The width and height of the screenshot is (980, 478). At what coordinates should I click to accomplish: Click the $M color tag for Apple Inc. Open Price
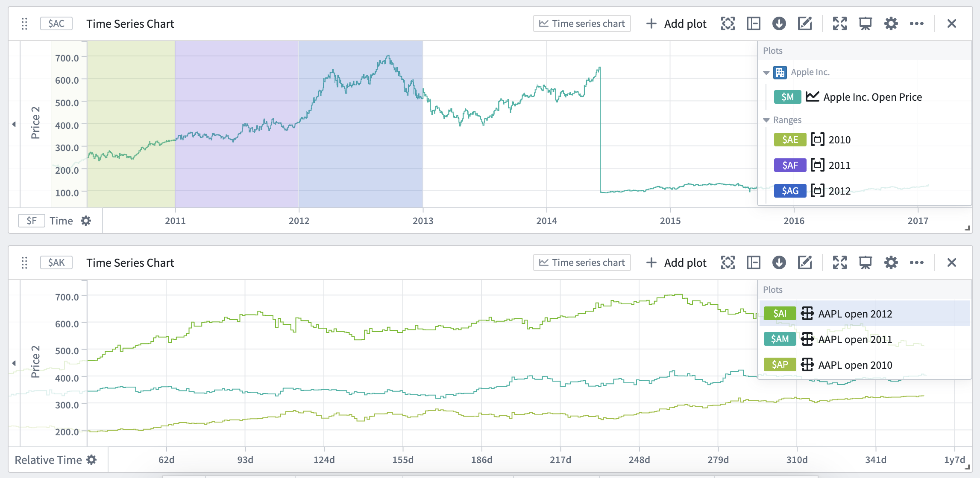787,97
